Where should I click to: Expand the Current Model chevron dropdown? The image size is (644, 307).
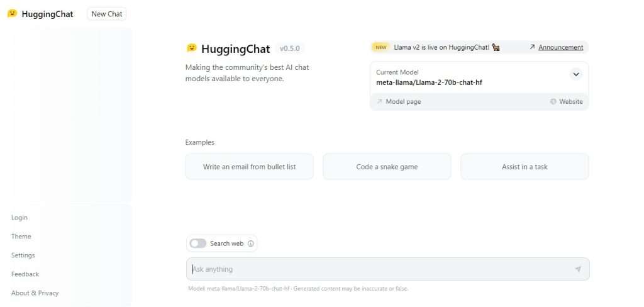click(576, 74)
